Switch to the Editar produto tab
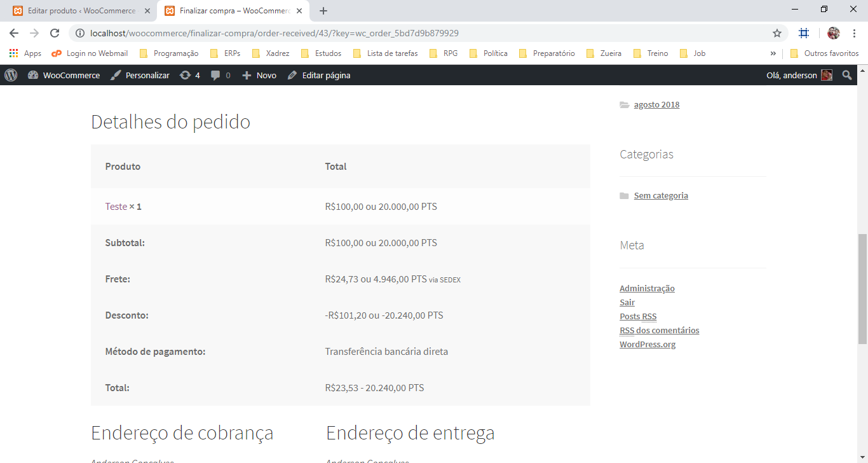Viewport: 868px width, 463px height. click(81, 11)
